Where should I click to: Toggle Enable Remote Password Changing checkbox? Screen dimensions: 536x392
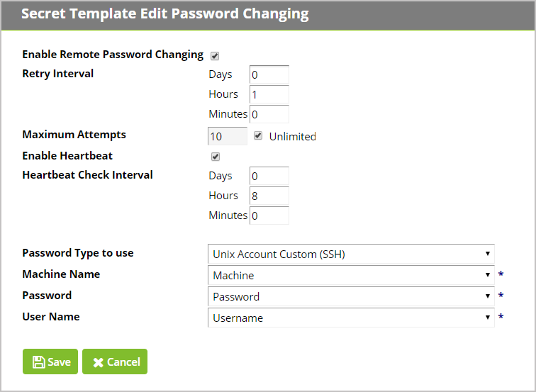[x=215, y=56]
